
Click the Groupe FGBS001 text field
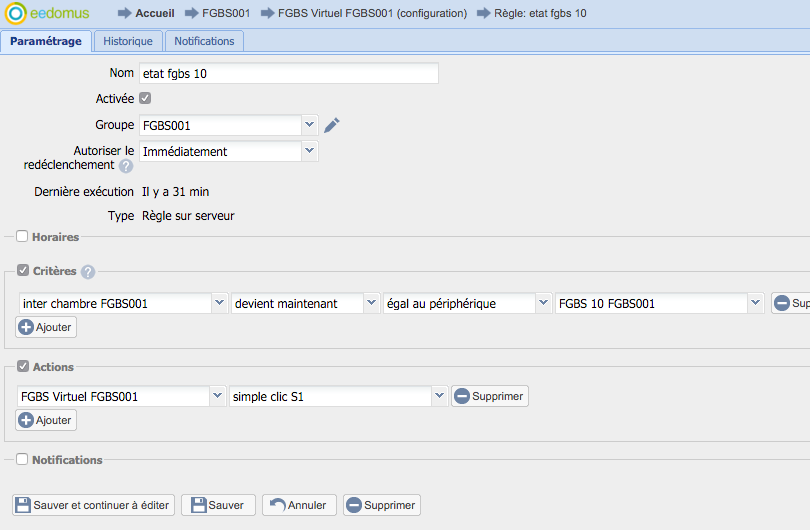click(x=221, y=125)
